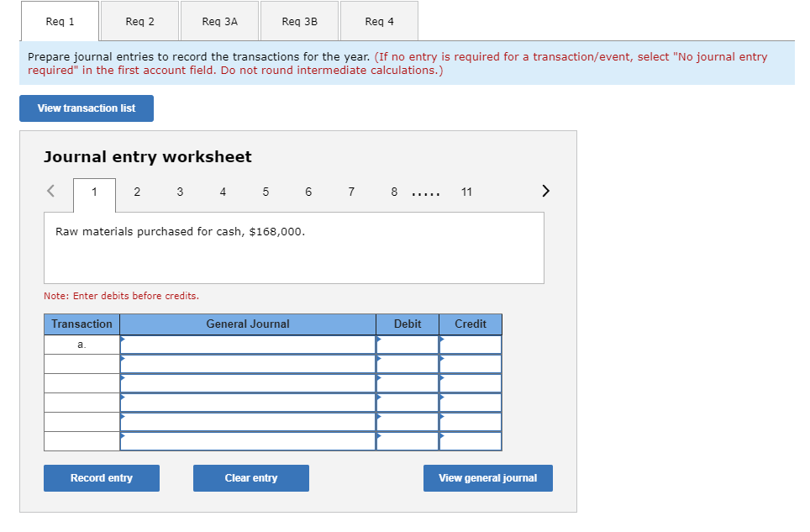The image size is (810, 532).
Task: Select journal entry worksheet tab 7
Action: click(x=351, y=192)
